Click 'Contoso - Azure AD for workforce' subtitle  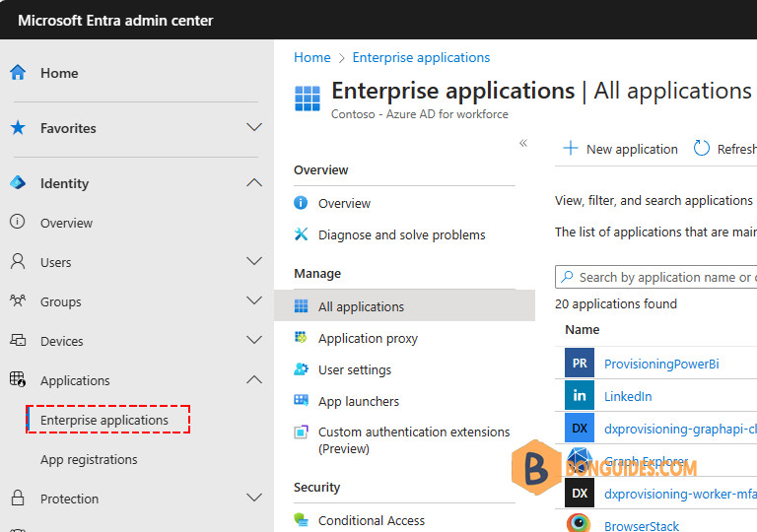click(420, 114)
